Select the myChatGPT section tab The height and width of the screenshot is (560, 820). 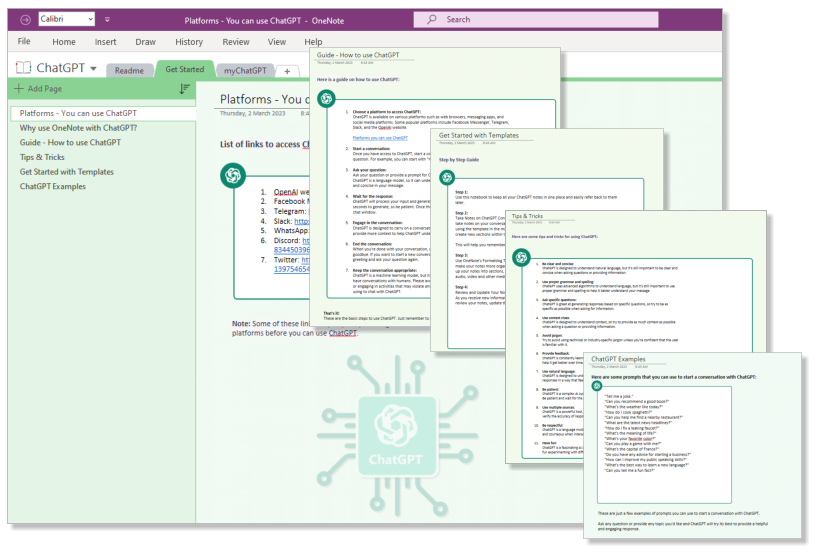point(245,71)
